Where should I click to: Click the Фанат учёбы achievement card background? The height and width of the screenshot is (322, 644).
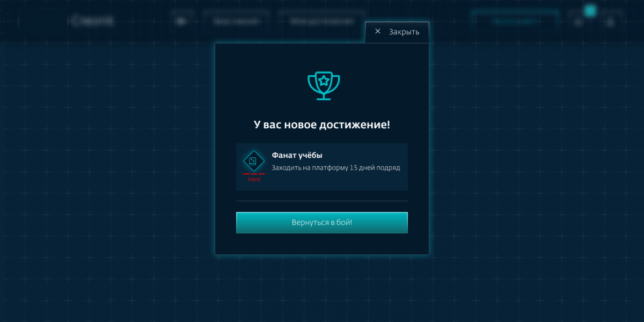322,167
